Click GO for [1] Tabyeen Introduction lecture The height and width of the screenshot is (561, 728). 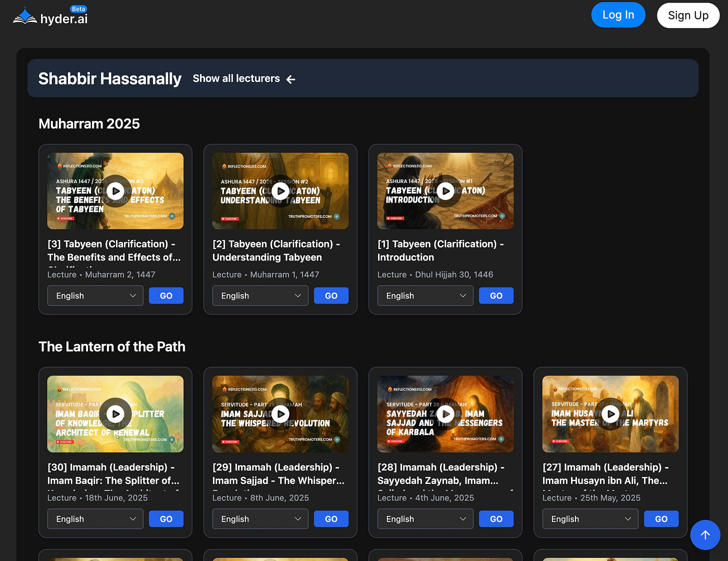(496, 295)
